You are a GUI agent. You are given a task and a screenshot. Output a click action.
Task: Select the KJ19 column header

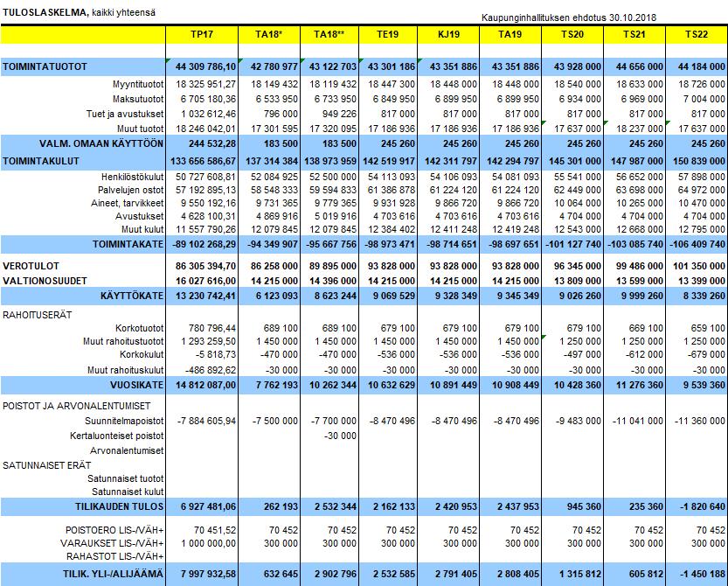point(448,34)
